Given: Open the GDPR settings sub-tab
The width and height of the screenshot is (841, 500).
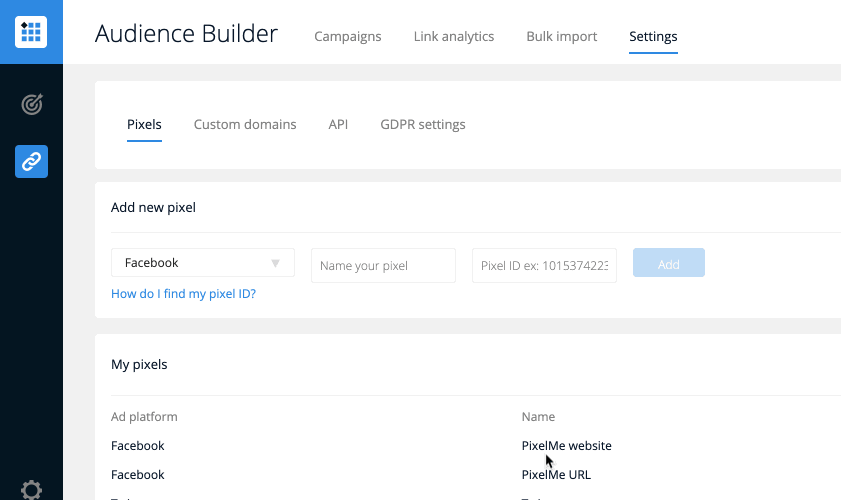Looking at the screenshot, I should pyautogui.click(x=422, y=125).
